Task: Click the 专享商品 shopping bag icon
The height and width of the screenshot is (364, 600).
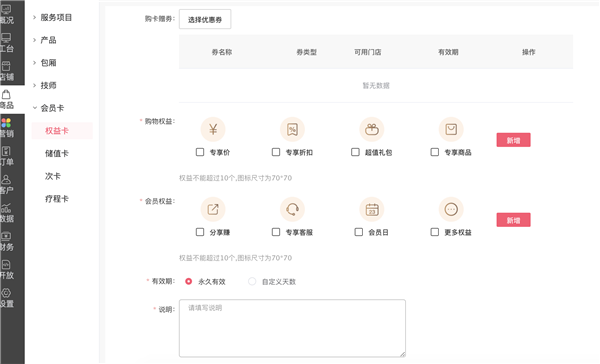Action: coord(451,129)
